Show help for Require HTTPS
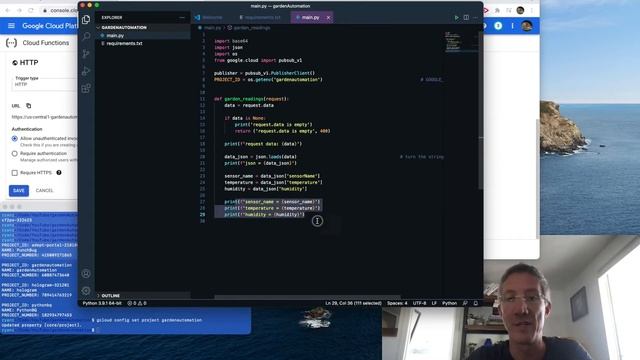The width and height of the screenshot is (640, 360). pyautogui.click(x=59, y=173)
